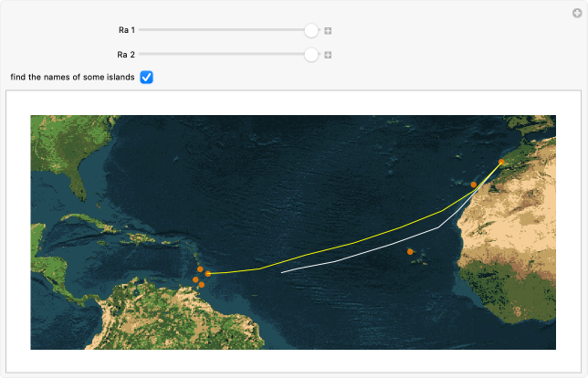The height and width of the screenshot is (379, 588).
Task: Click the 'Ra 1' label
Action: tap(127, 30)
